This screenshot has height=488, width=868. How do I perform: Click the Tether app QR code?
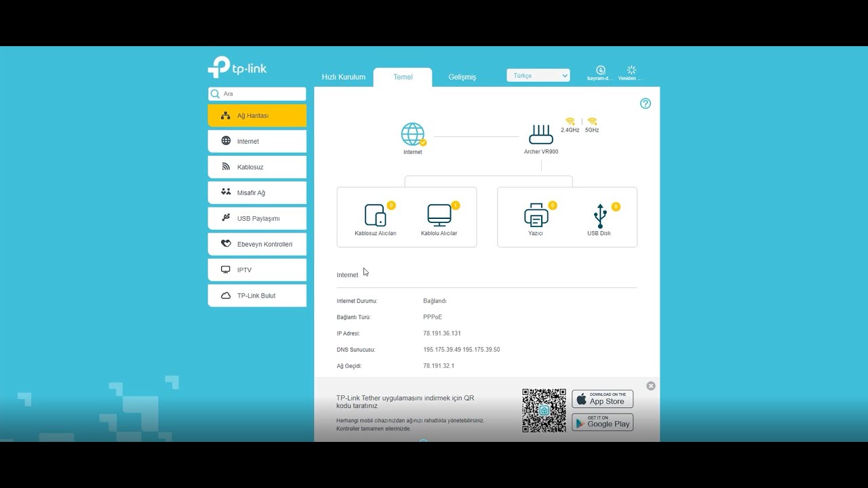click(x=544, y=411)
